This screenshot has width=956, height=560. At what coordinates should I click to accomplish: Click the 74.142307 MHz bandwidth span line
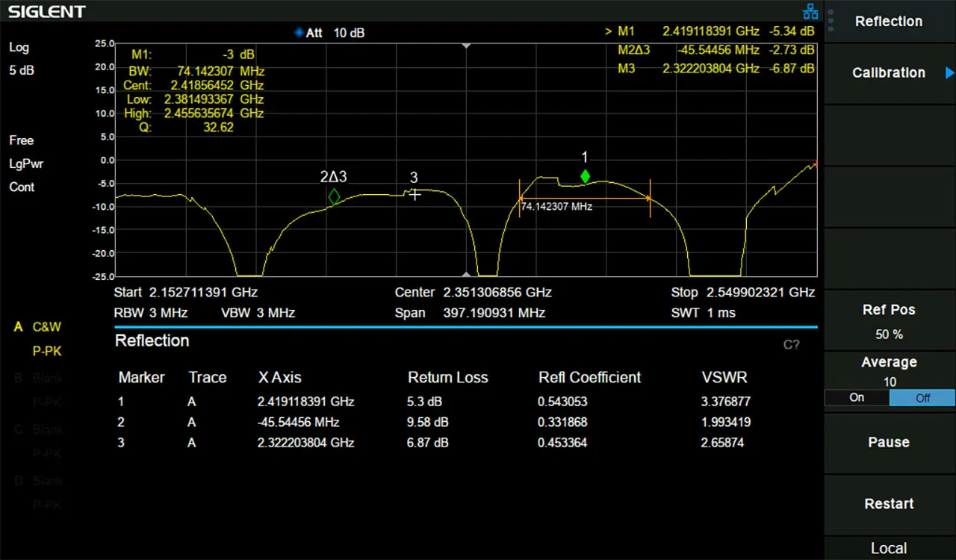[x=585, y=199]
